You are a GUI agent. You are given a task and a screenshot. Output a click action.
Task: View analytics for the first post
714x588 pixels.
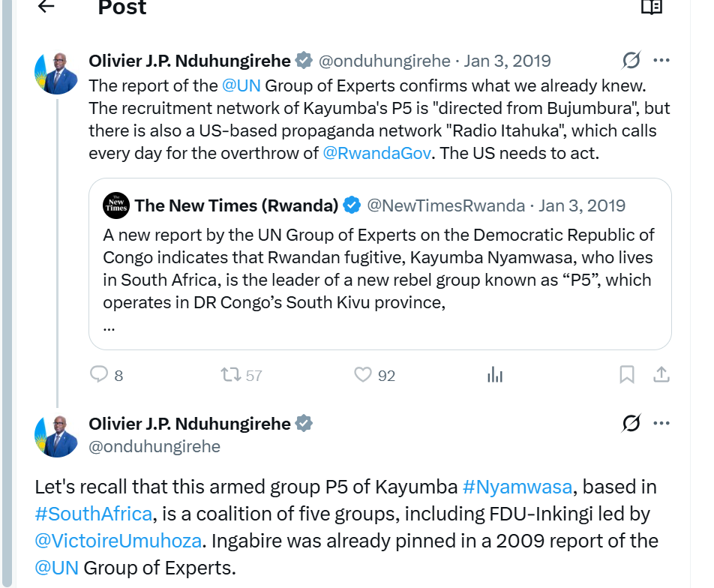pos(495,374)
